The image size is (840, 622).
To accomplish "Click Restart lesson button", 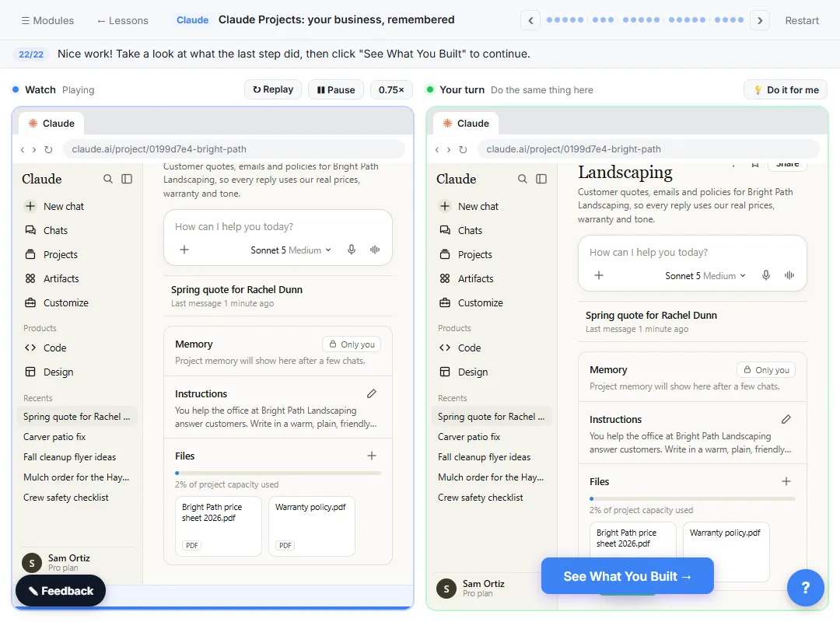I will (802, 20).
